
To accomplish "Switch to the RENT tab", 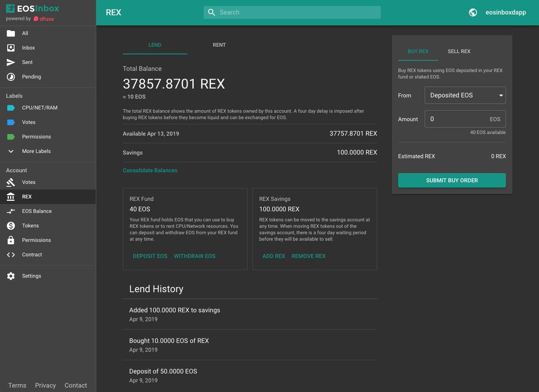I will coord(219,45).
